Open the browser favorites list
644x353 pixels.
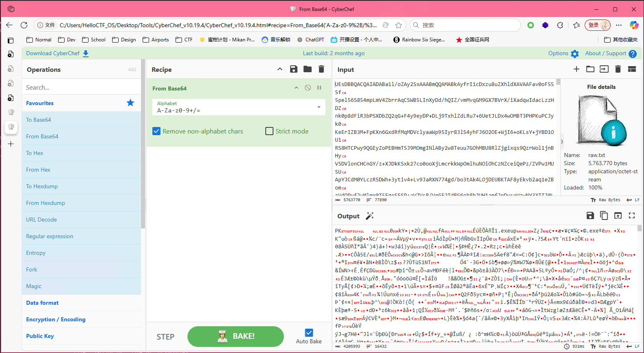pos(577,25)
